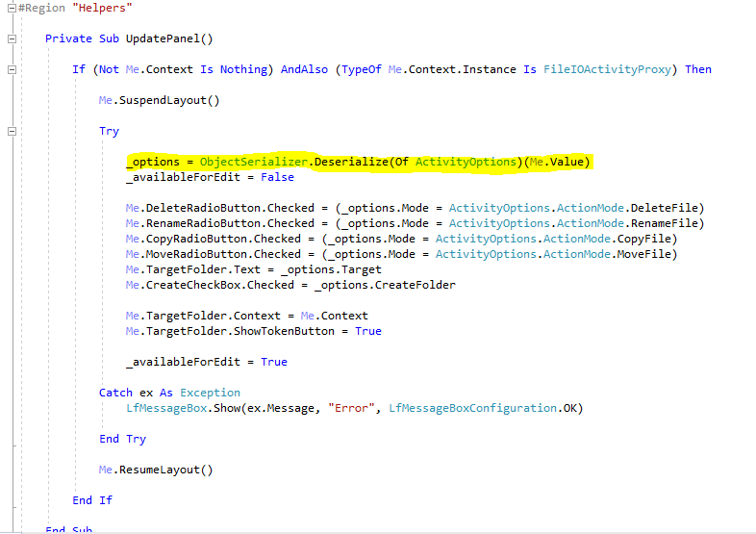The width and height of the screenshot is (756, 534).
Task: Click the '_availableForEdit = False' line
Action: point(210,177)
